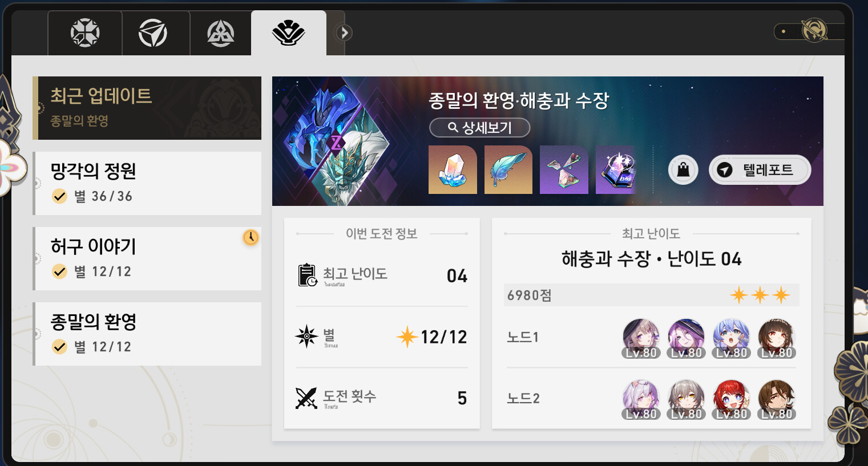Open 망각의 정원 entry with 36/36 stars
Image resolution: width=868 pixels, height=466 pixels.
pyautogui.click(x=147, y=183)
